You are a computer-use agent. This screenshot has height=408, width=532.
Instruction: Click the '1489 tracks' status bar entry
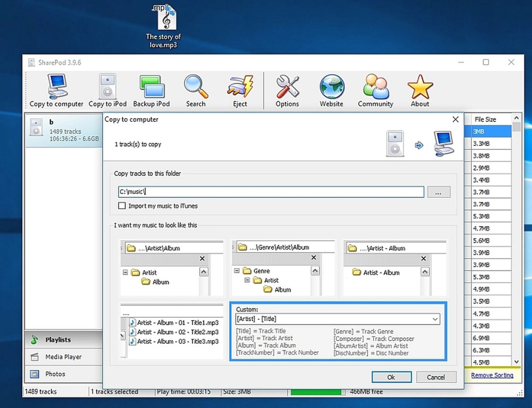click(41, 392)
